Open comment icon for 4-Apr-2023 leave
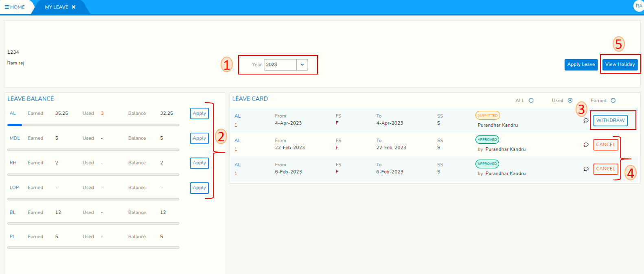This screenshot has width=644, height=274. [586, 121]
